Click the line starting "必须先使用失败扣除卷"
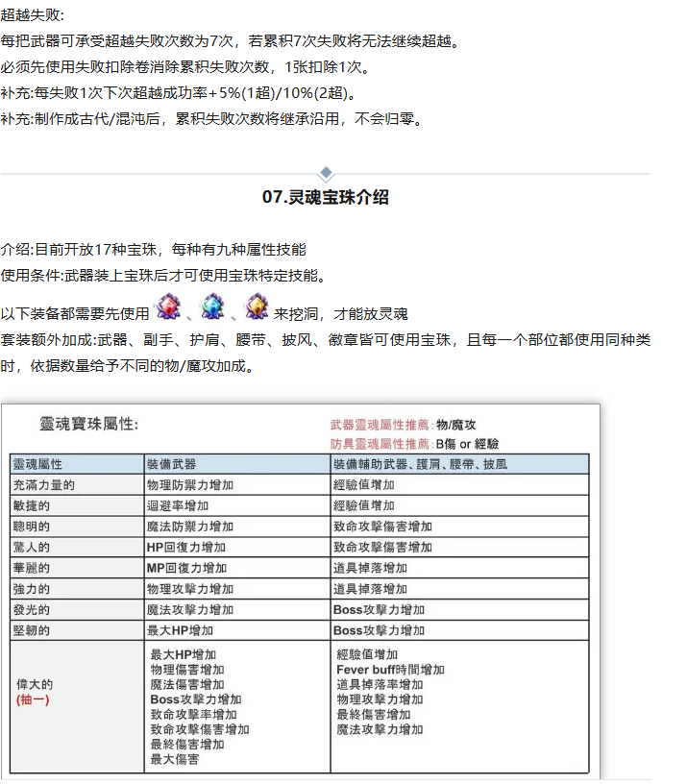The width and height of the screenshot is (687, 784). pyautogui.click(x=185, y=67)
